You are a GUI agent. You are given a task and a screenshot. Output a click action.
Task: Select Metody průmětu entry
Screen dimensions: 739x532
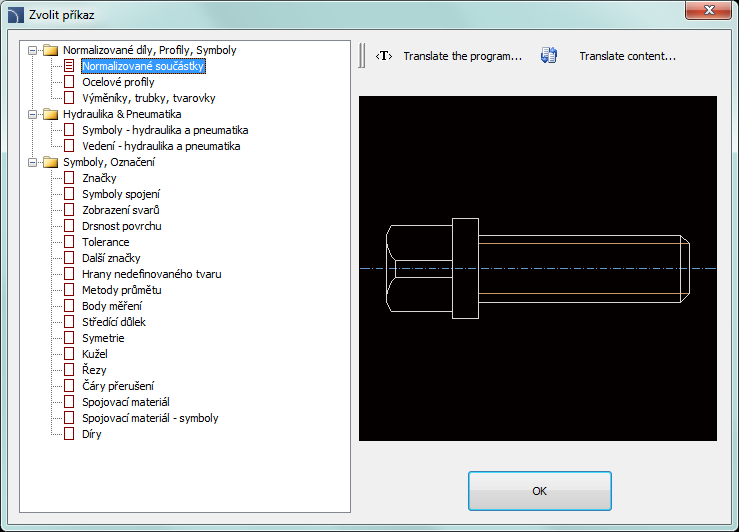(x=122, y=290)
